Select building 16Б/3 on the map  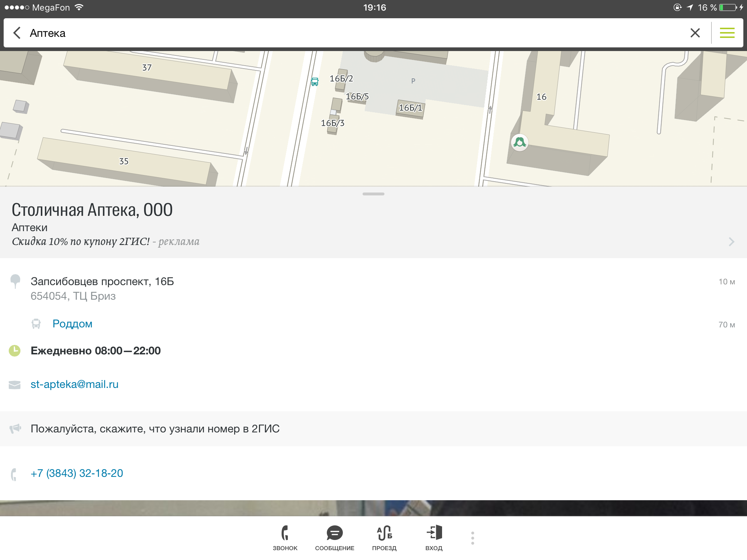coord(332,123)
